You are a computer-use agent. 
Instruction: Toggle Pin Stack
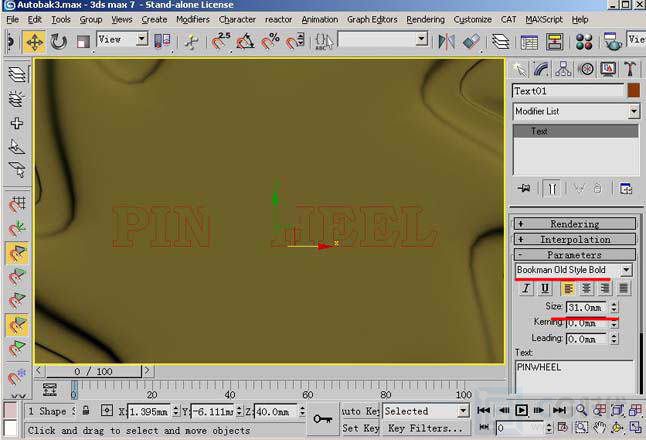tap(524, 189)
